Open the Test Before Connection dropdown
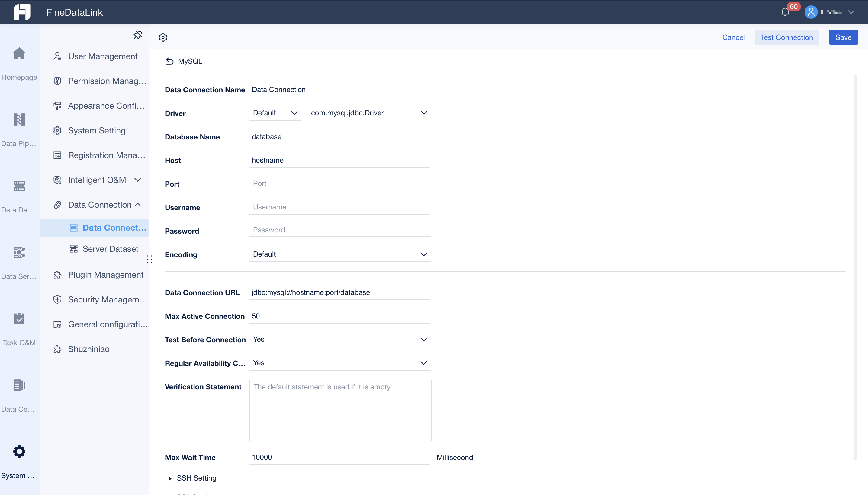This screenshot has height=495, width=868. coord(339,340)
